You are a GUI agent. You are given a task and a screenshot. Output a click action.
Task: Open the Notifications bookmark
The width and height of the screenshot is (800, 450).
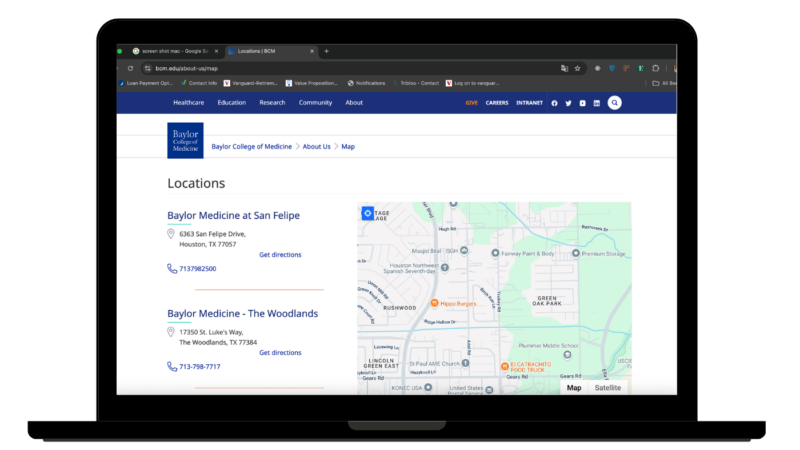coord(366,83)
